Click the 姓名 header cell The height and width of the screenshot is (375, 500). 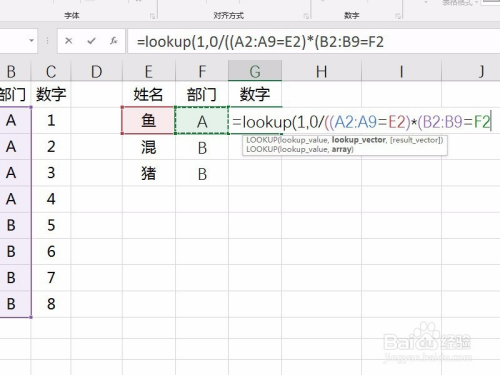click(149, 94)
